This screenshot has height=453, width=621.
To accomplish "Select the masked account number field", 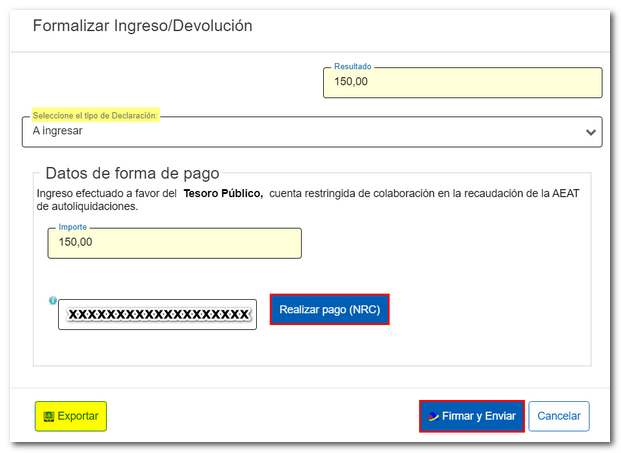I will tap(157, 314).
